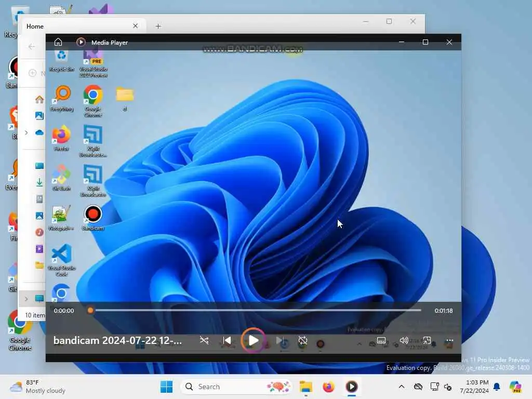The height and width of the screenshot is (399, 532).
Task: Open File Explorer from taskbar
Action: tap(305, 387)
